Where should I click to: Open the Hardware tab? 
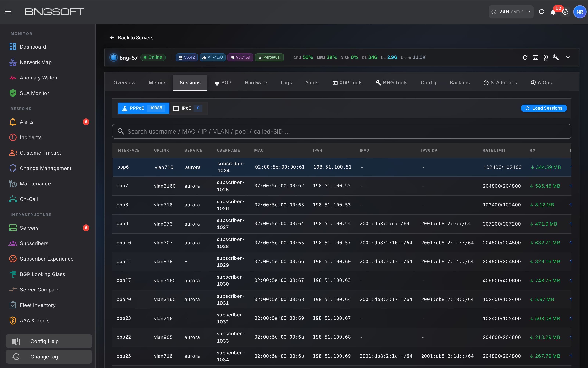tap(256, 82)
